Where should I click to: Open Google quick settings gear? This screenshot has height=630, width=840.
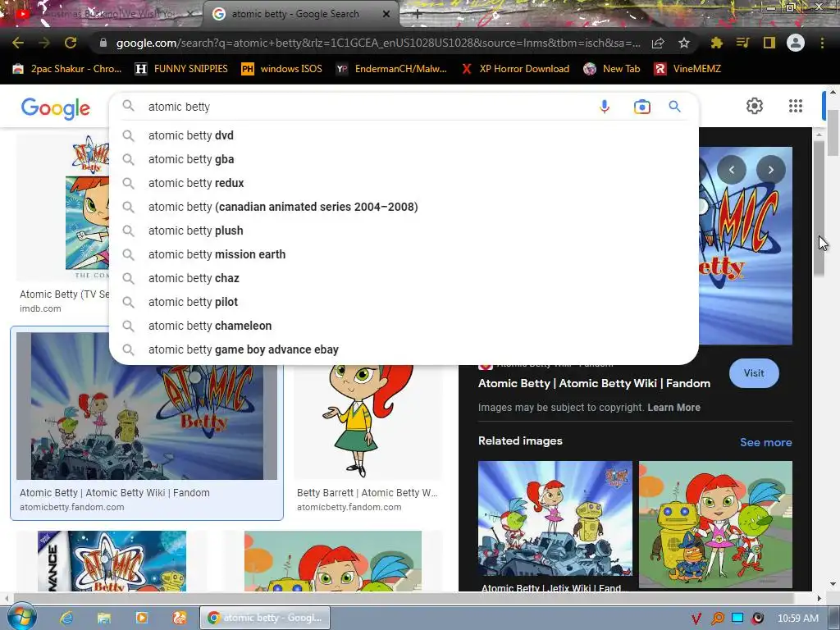755,106
